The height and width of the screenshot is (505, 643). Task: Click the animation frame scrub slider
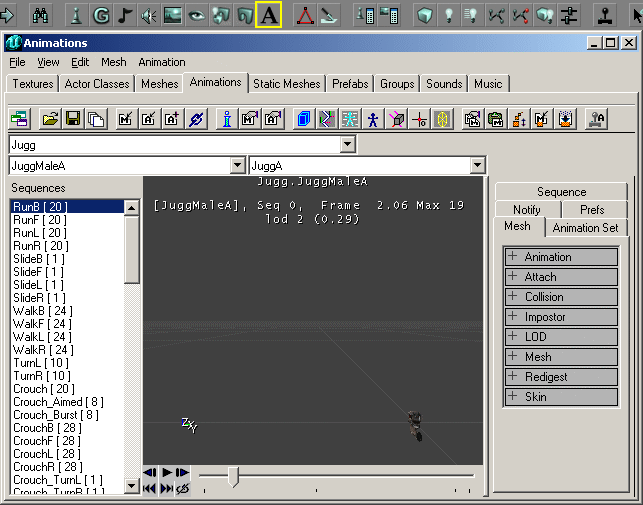tap(234, 477)
